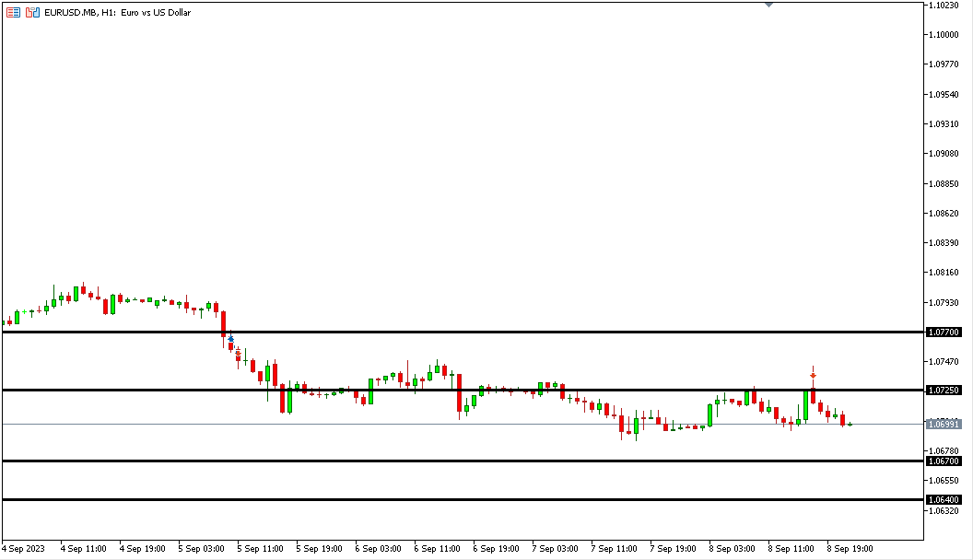Viewport: 973px width, 560px height.
Task: Click the 5 Sep 11:00 time label
Action: point(260,549)
